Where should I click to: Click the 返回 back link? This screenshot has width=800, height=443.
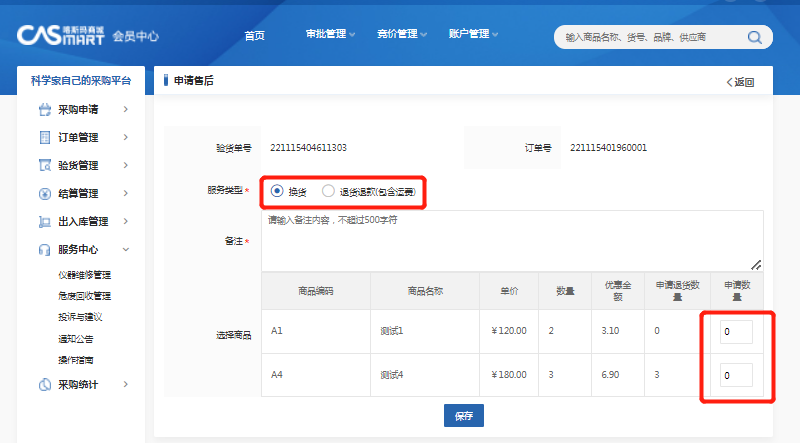(740, 82)
